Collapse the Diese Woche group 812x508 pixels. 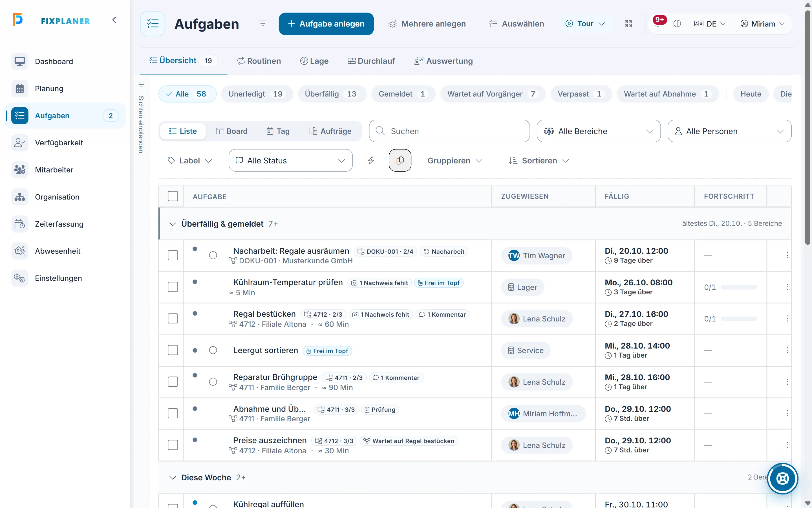point(173,478)
